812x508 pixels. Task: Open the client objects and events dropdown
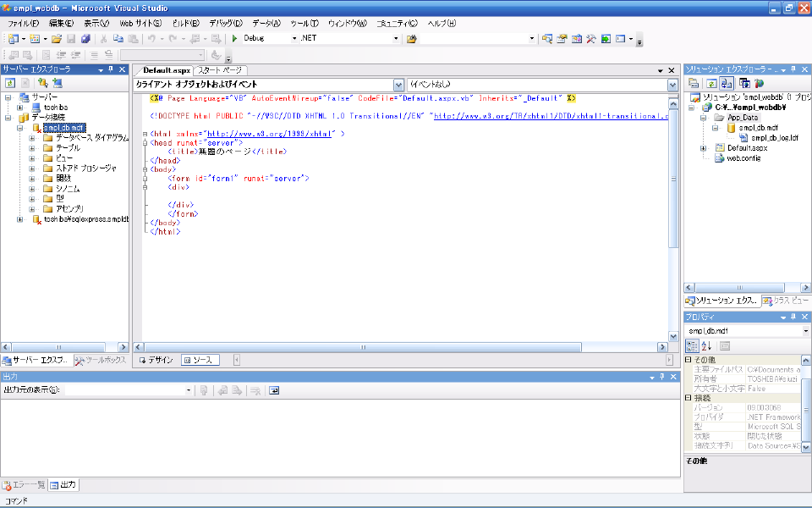(398, 85)
